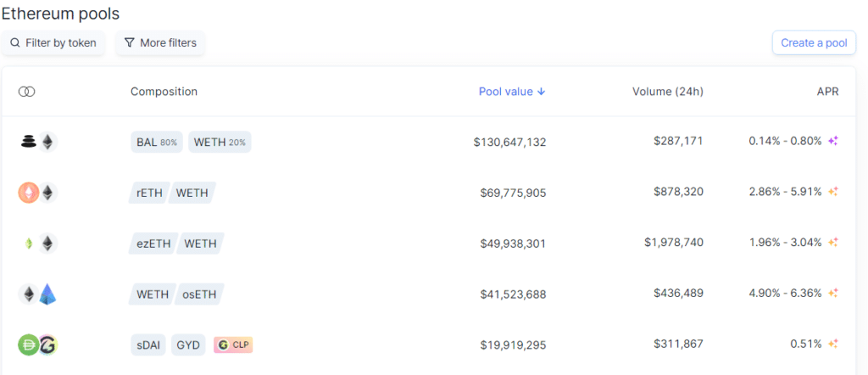Click the BAL token icon in first row
The width and height of the screenshot is (868, 375).
(29, 142)
